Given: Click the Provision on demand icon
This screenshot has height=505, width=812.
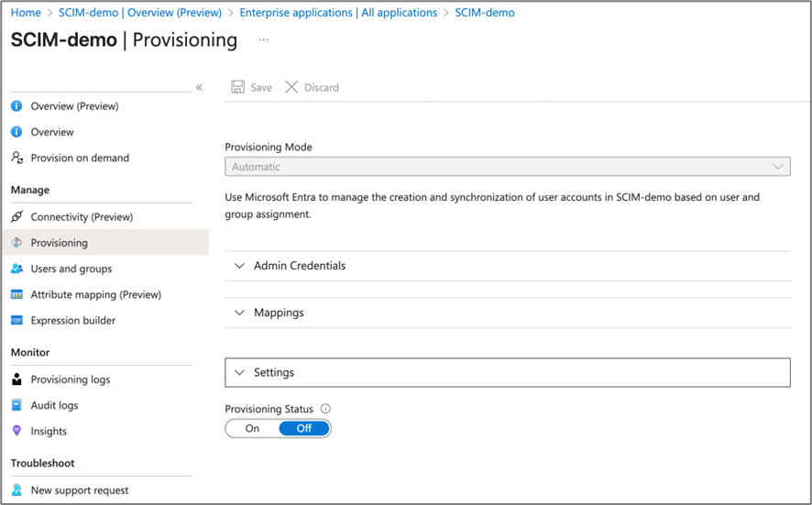Looking at the screenshot, I should [16, 158].
